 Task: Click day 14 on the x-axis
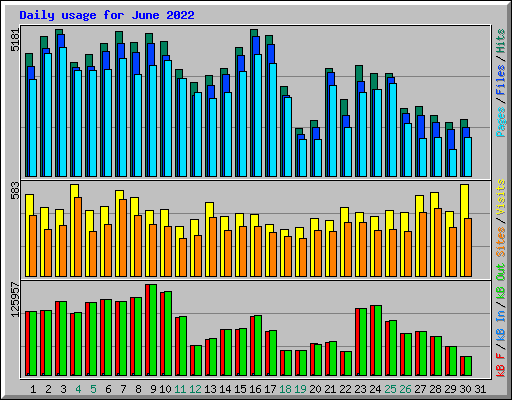click(225, 389)
